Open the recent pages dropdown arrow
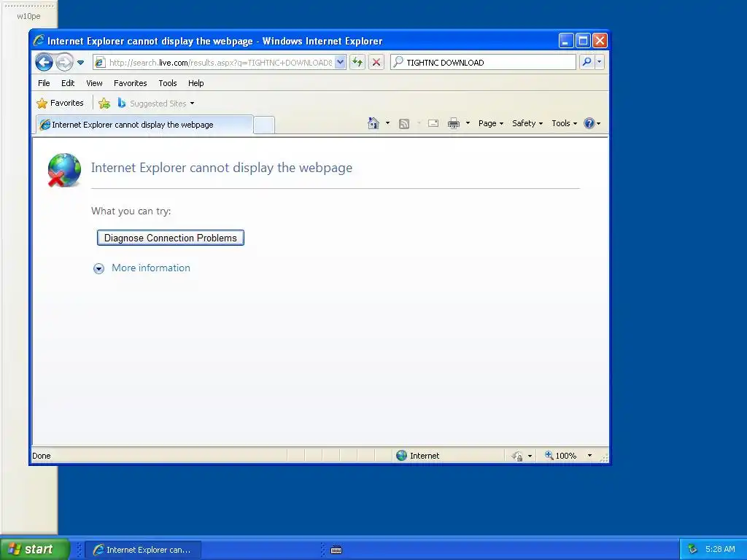 tap(80, 63)
